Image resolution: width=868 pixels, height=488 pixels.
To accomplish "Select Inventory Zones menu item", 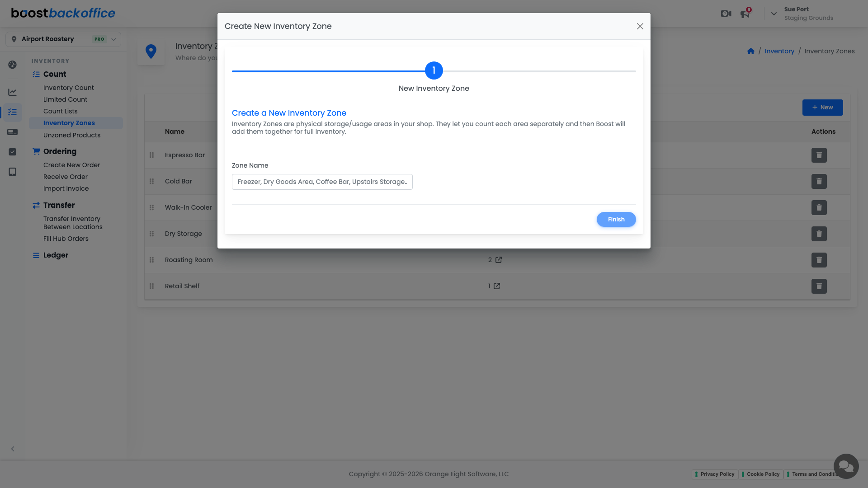I will [x=76, y=123].
